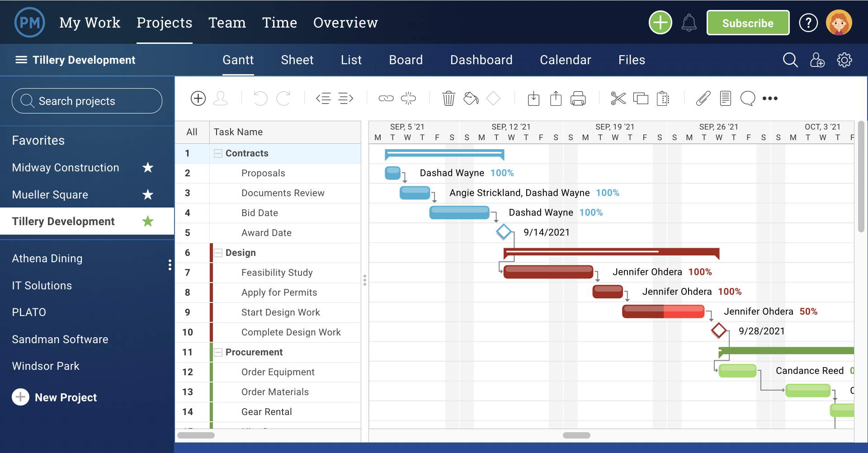Unfavorite Mueller Square using its star
The width and height of the screenshot is (868, 453).
coord(148,195)
